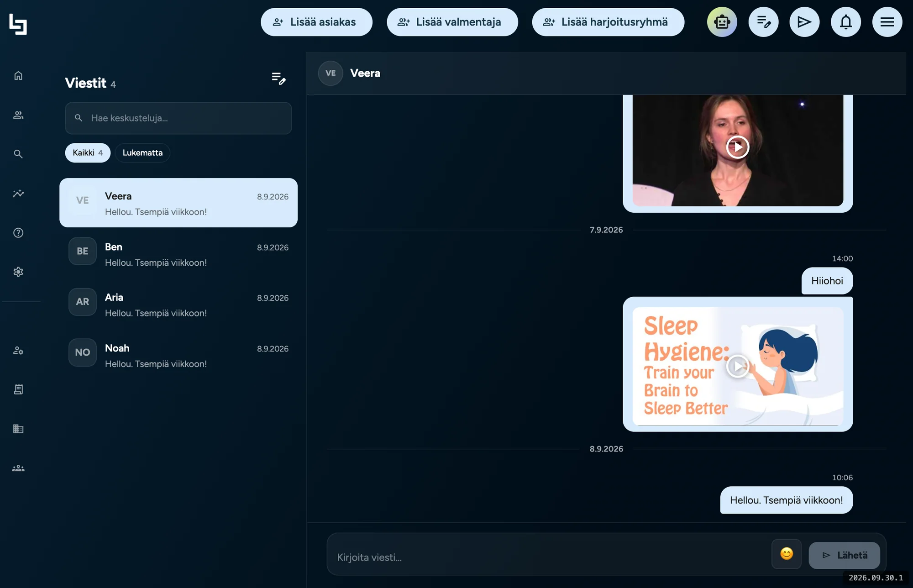Select the Kaikki filter tab
Viewport: 913px width, 588px height.
(x=88, y=152)
